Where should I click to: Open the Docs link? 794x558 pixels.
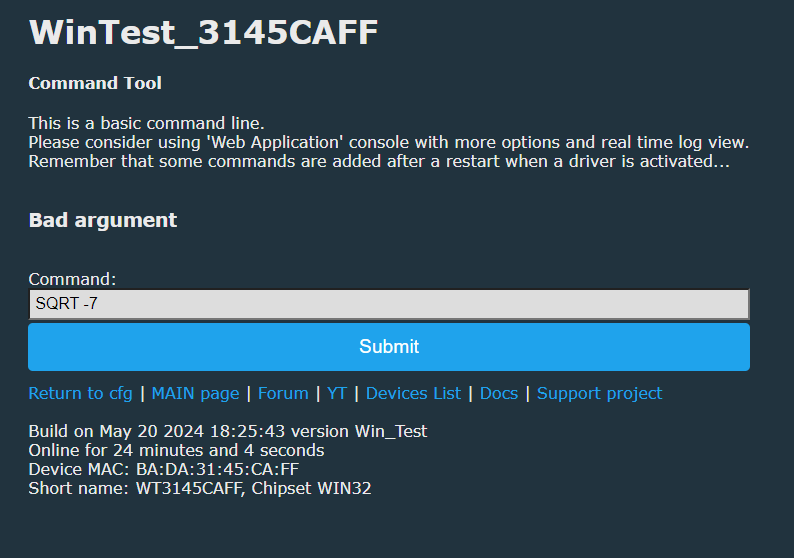click(499, 393)
